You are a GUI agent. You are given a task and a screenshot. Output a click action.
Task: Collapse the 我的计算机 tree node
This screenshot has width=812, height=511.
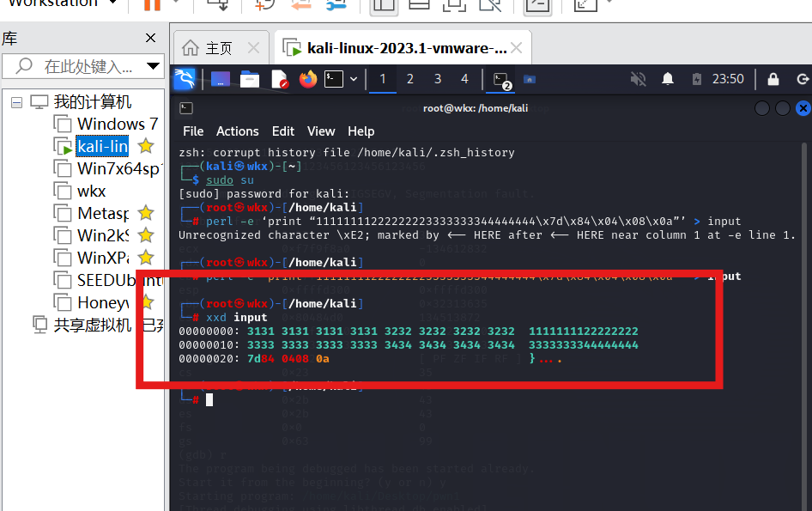(16, 102)
